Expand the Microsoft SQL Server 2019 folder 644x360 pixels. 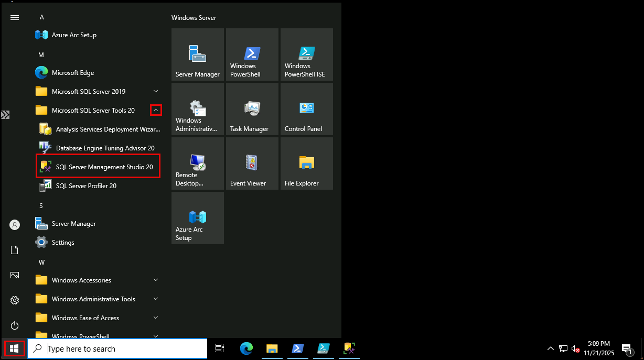[155, 91]
